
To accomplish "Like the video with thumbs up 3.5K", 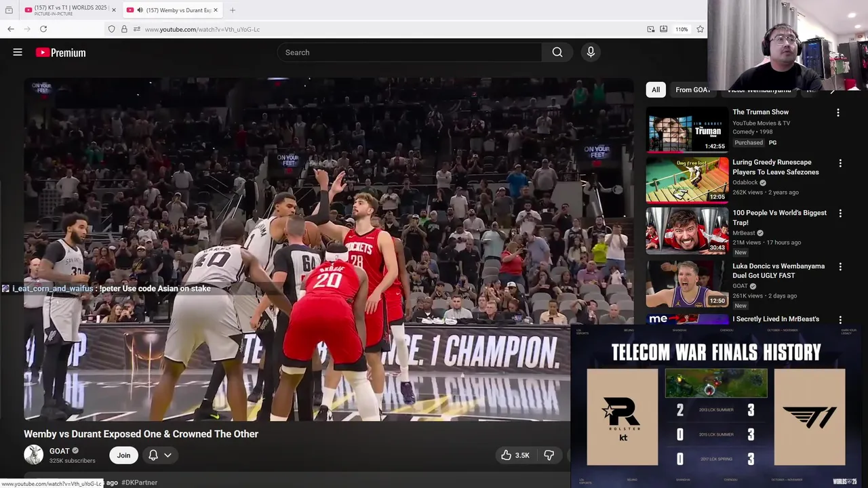I will pos(515,455).
